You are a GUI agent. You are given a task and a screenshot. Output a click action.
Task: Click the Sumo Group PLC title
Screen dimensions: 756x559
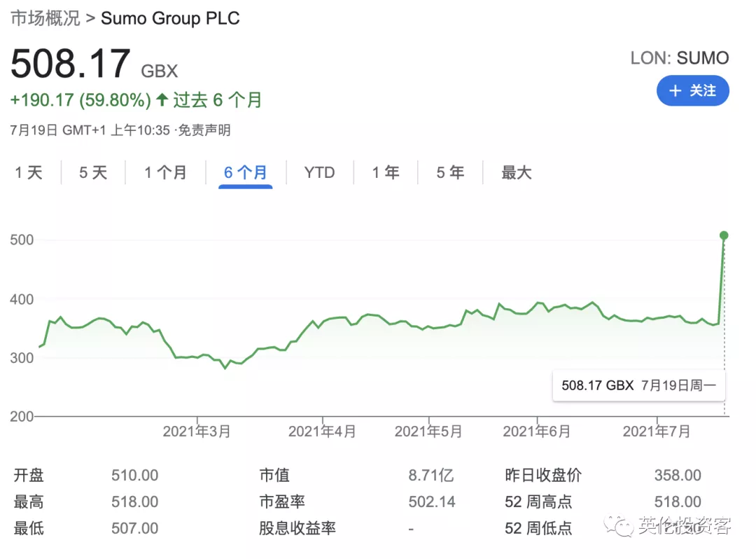169,18
